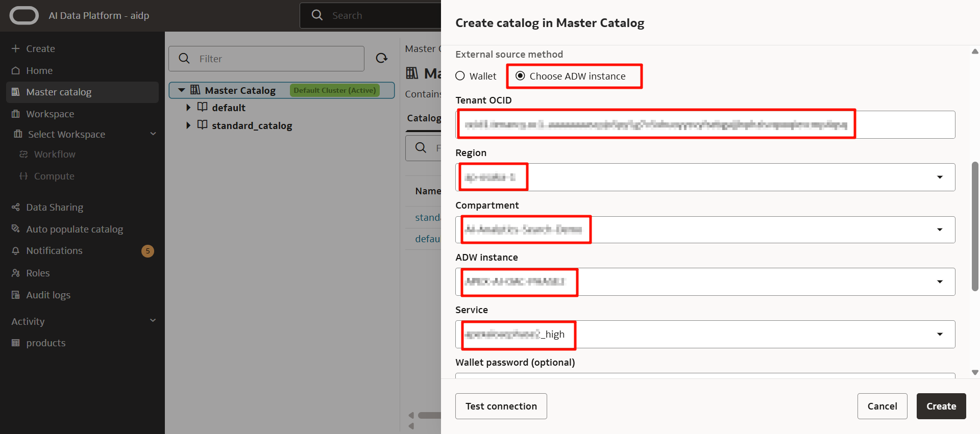The image size is (980, 434).
Task: Click the Master catalog sidebar icon
Action: click(x=16, y=92)
